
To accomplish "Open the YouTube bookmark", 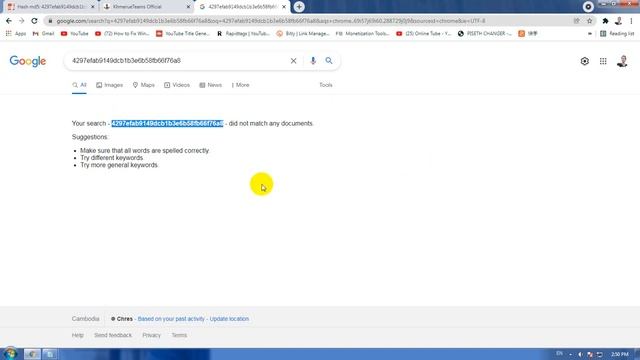I will click(75, 33).
